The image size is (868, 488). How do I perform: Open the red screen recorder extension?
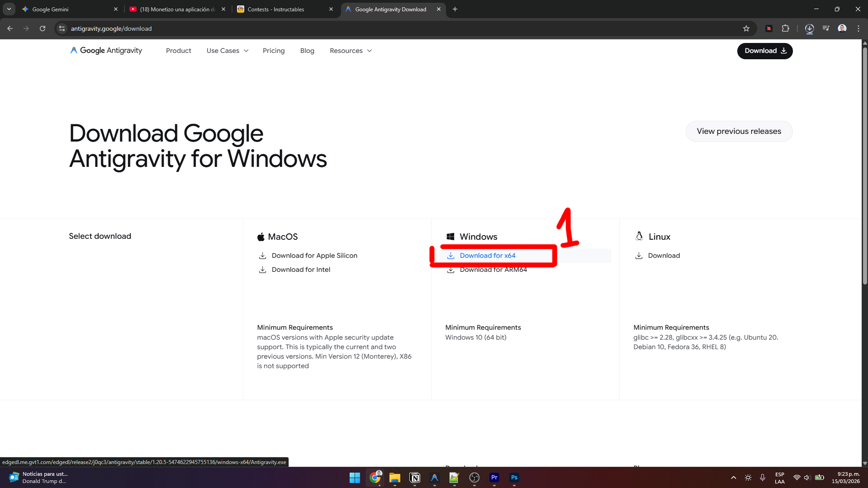(769, 28)
